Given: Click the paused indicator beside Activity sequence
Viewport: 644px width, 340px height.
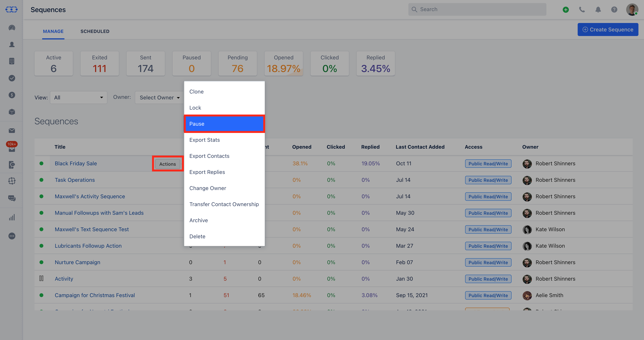Looking at the screenshot, I should coord(42,278).
